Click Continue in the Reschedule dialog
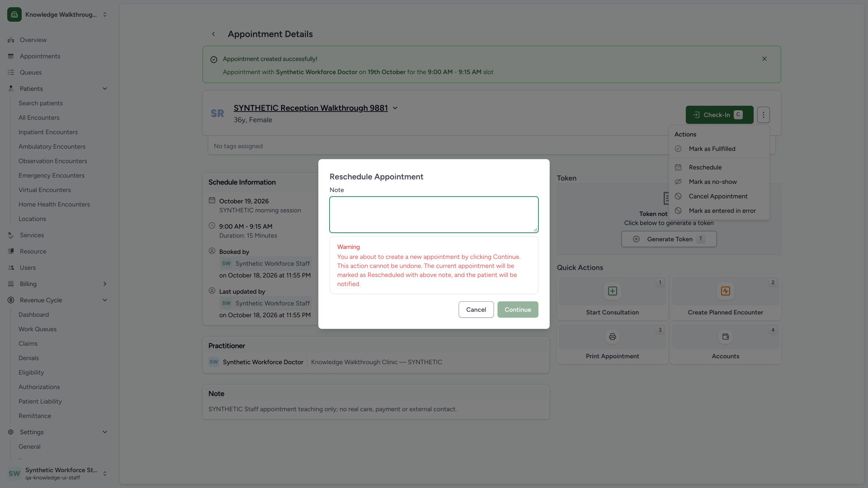 (x=518, y=310)
